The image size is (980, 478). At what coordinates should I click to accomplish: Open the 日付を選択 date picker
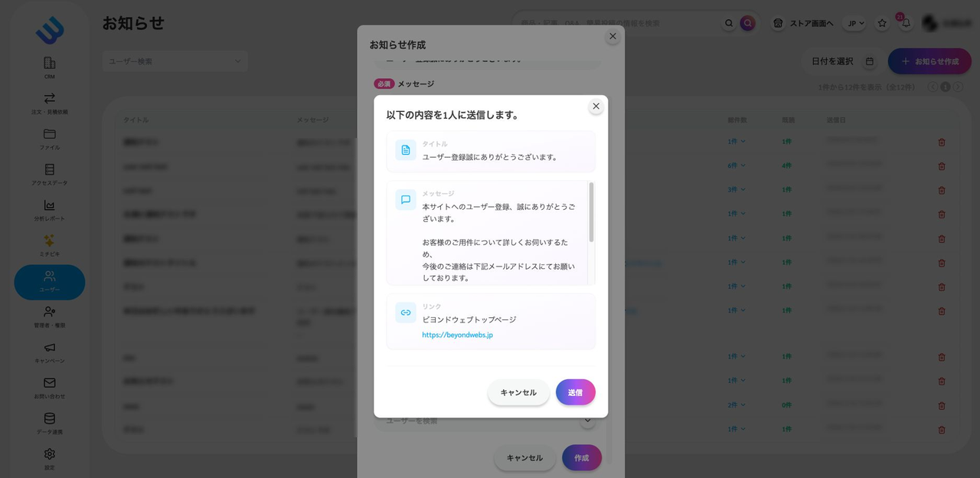point(842,61)
